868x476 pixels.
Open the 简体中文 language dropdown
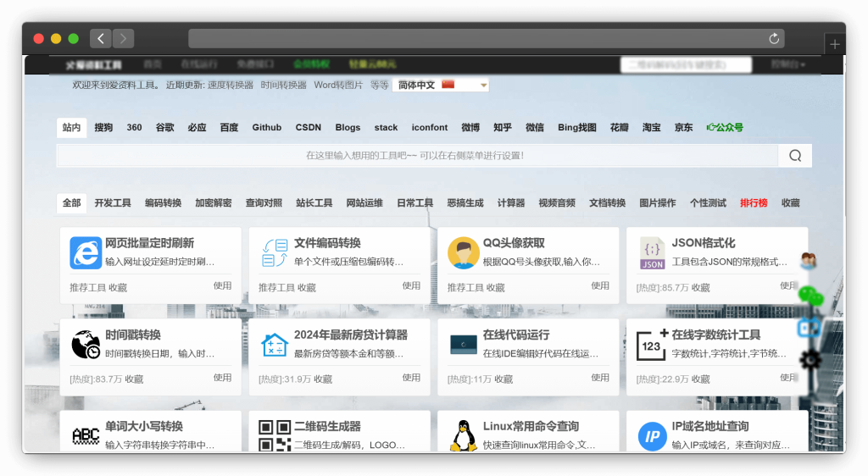pyautogui.click(x=441, y=86)
